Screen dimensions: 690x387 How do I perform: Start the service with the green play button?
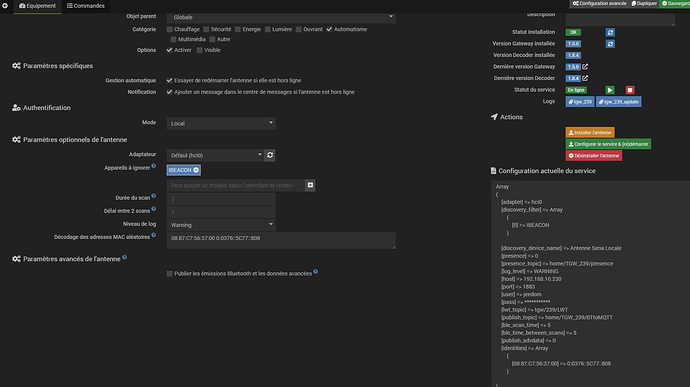coord(610,90)
